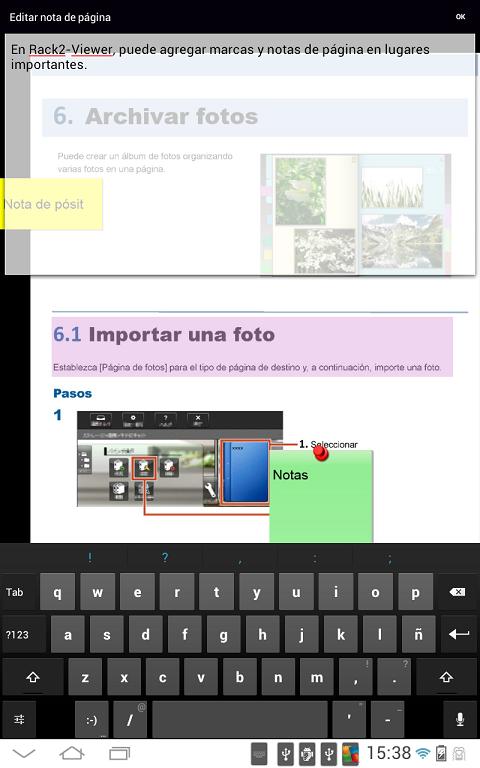Tap the q key
This screenshot has height=768, width=480.
coord(57,592)
